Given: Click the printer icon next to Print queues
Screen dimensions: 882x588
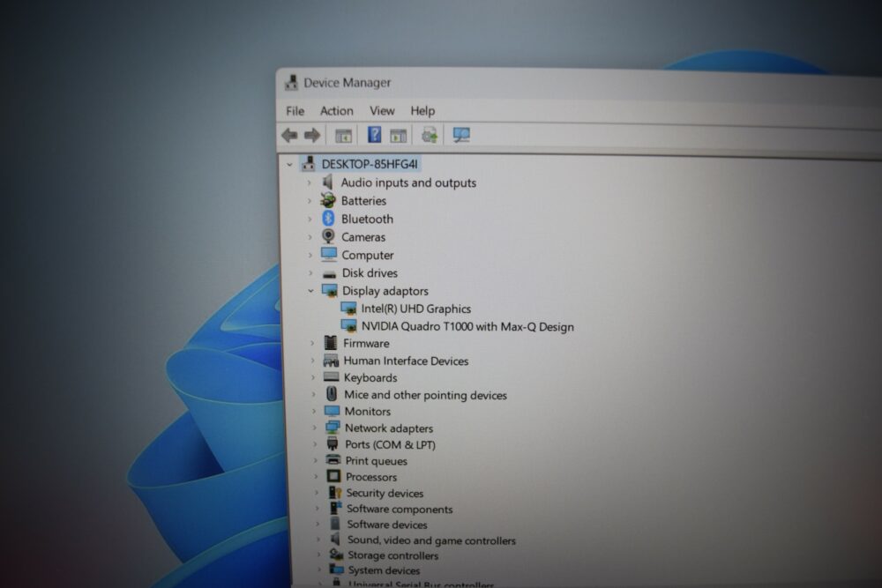Looking at the screenshot, I should click(333, 460).
